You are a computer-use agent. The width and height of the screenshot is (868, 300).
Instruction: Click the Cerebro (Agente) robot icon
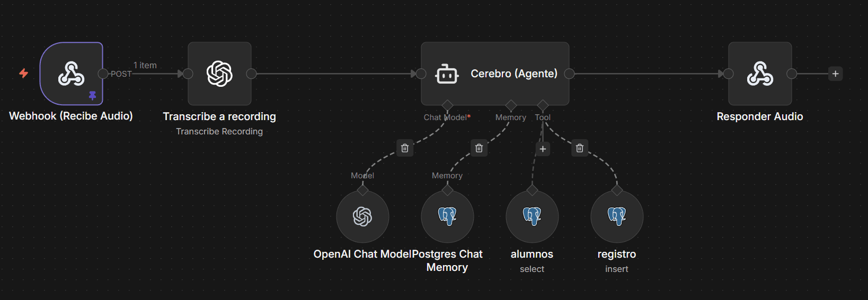(447, 74)
